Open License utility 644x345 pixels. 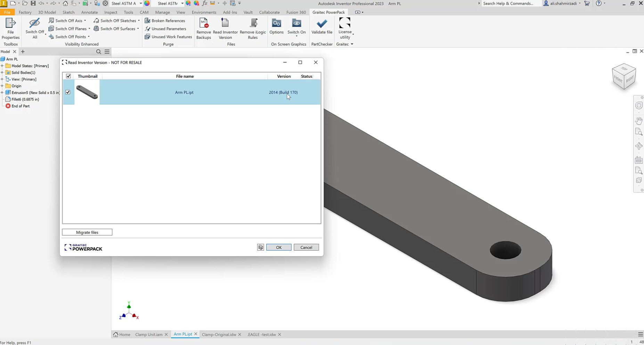(345, 29)
